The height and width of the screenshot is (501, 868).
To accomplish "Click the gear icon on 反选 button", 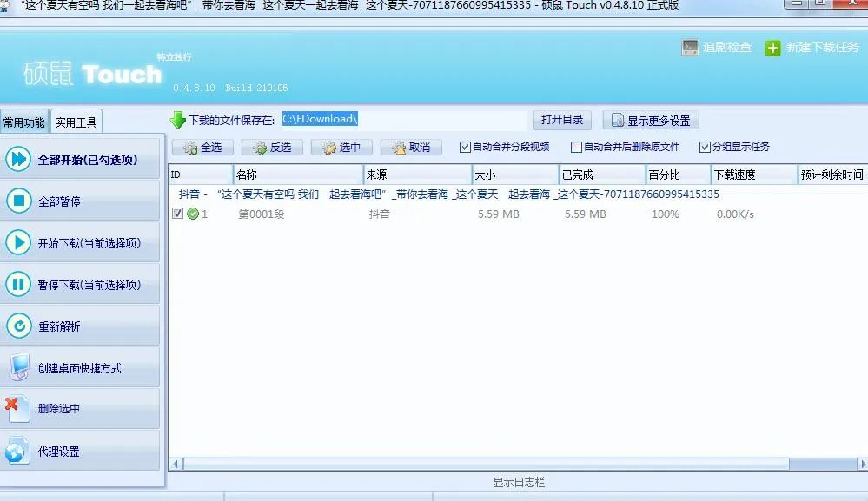I will tap(260, 148).
